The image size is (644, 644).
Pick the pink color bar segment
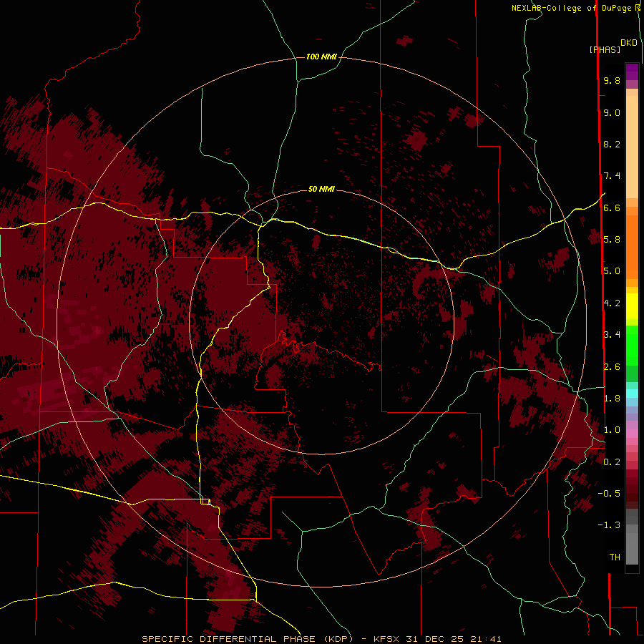(632, 434)
